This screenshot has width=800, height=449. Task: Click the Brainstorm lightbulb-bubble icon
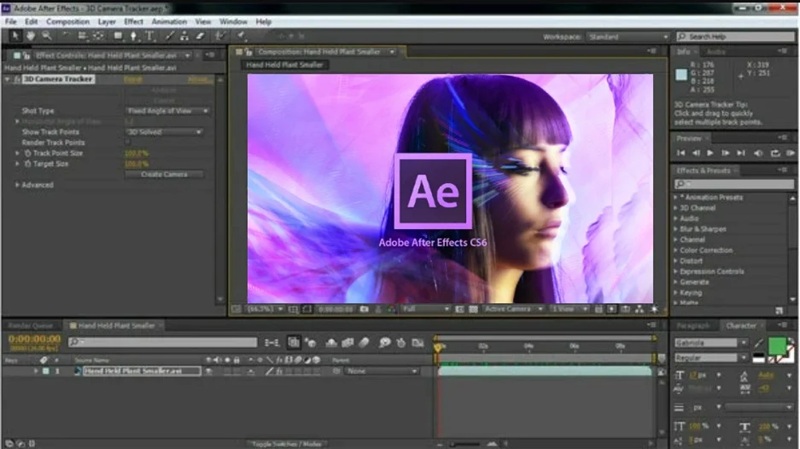pyautogui.click(x=385, y=343)
